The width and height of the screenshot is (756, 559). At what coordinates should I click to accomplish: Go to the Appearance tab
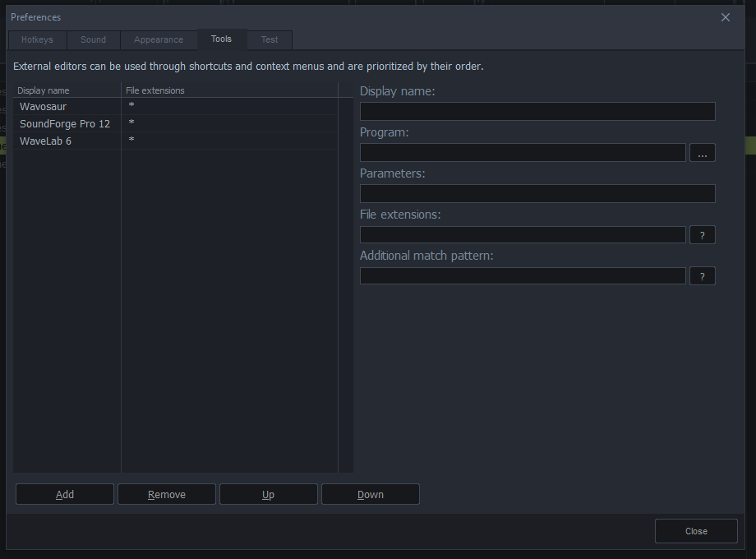(159, 39)
